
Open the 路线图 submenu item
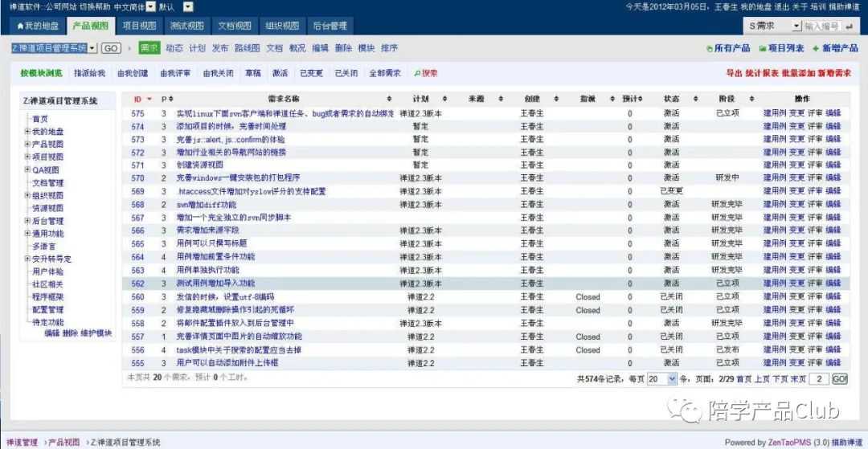pos(247,48)
